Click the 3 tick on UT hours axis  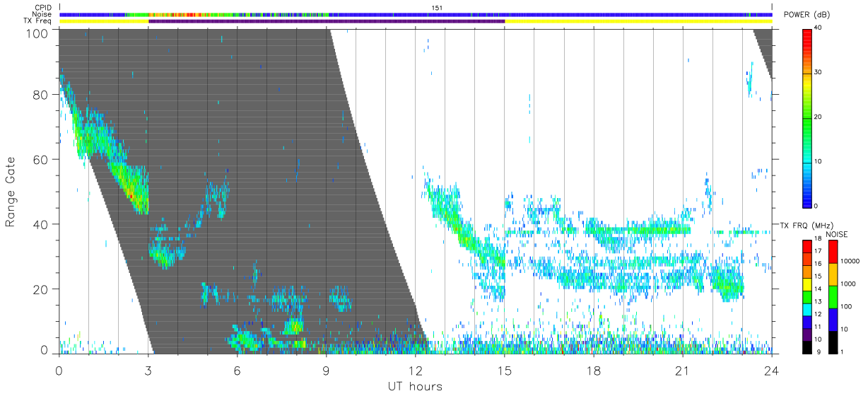coord(148,369)
